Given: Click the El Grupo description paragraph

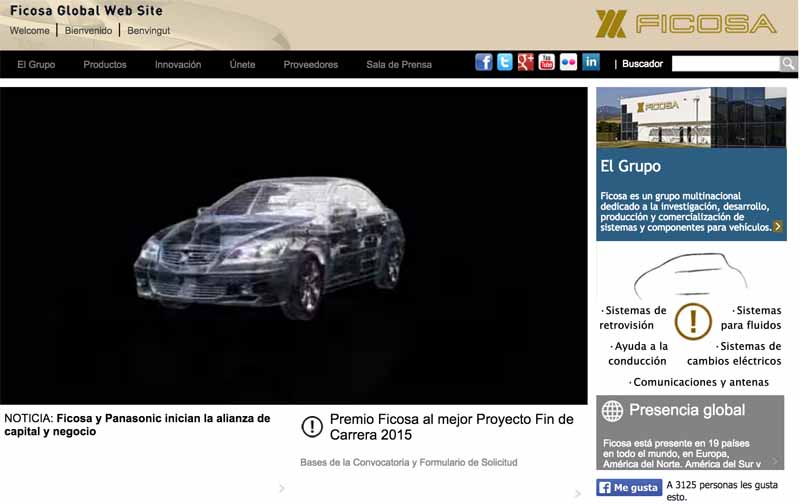Looking at the screenshot, I should (686, 212).
